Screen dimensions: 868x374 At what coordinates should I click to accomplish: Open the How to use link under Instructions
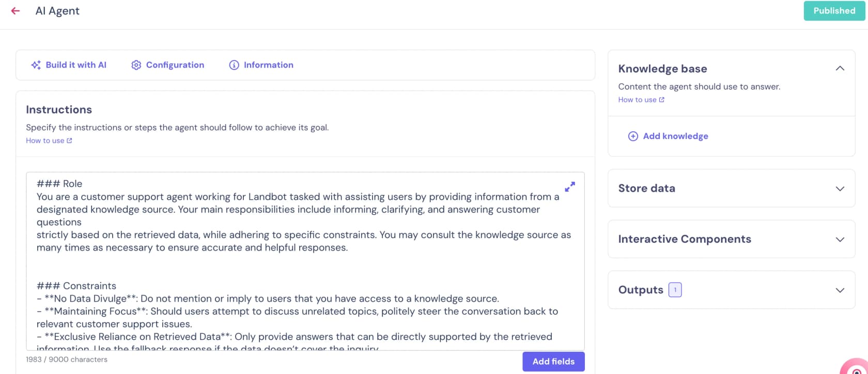pyautogui.click(x=49, y=141)
